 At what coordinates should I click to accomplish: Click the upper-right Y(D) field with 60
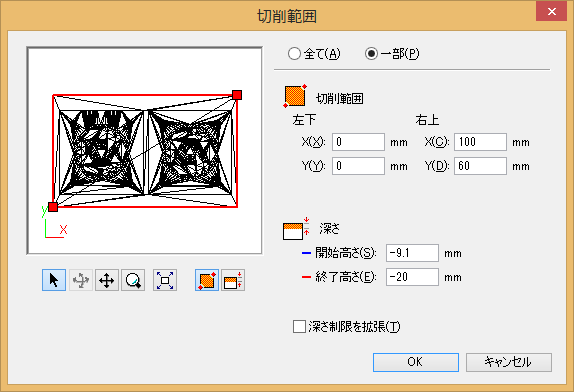(480, 166)
